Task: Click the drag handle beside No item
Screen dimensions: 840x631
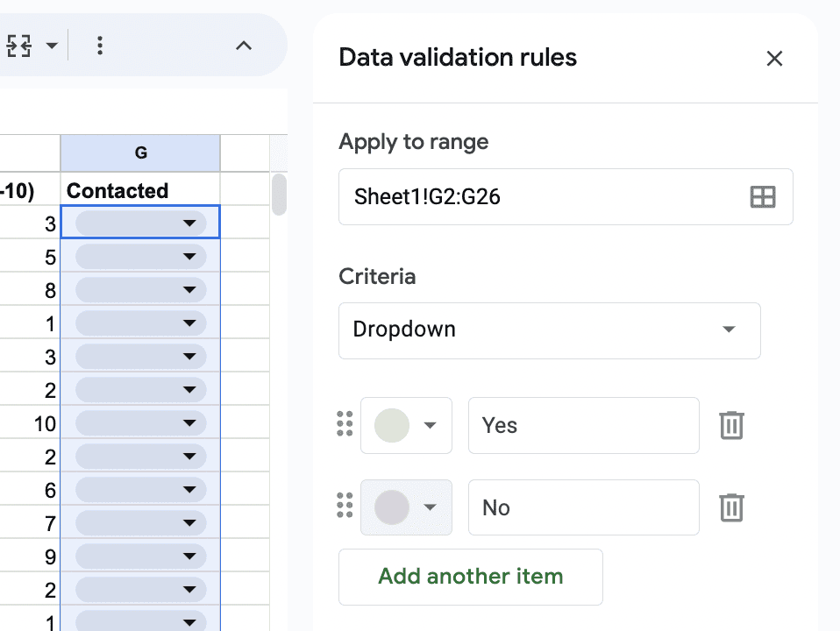Action: pos(345,506)
